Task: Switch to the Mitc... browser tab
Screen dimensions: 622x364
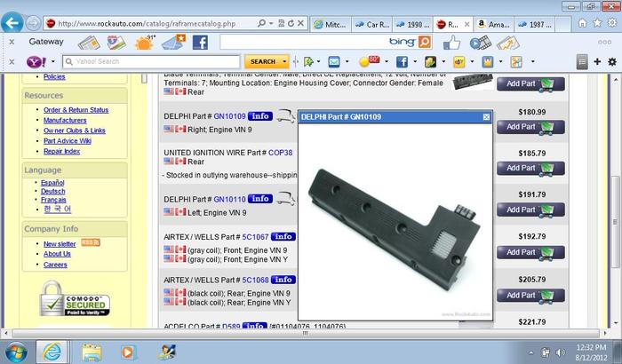Action: [x=331, y=25]
